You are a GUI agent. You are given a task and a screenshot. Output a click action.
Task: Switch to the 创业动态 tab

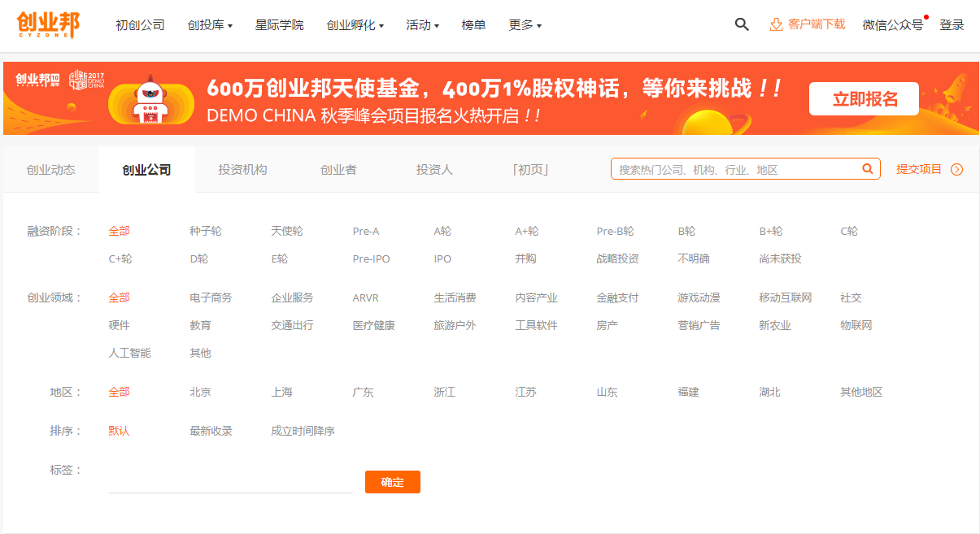(50, 170)
